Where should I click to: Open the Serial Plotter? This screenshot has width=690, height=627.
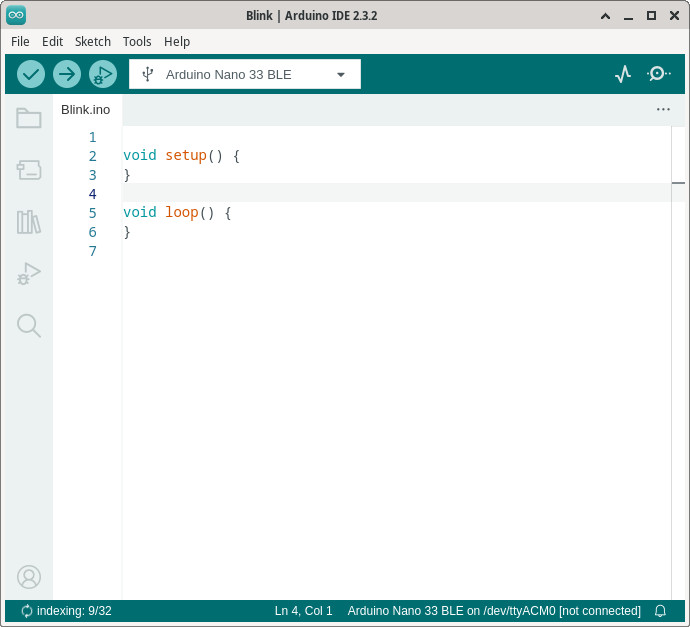click(623, 74)
